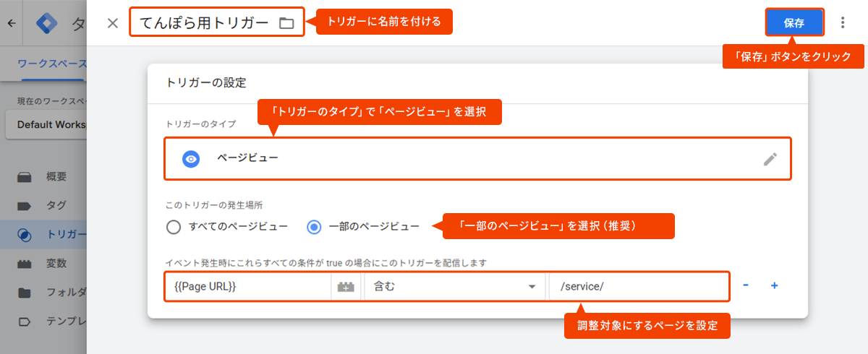Remove condition row with minus button

(746, 285)
